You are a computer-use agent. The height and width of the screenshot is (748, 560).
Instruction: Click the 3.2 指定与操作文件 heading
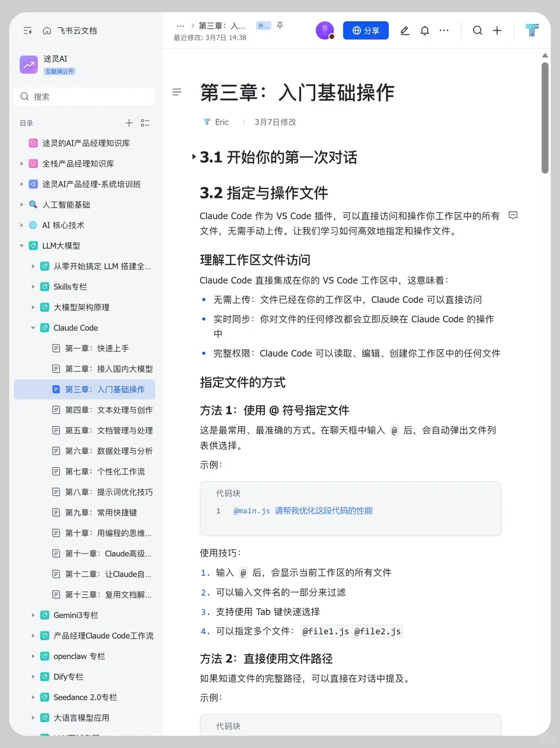click(264, 193)
